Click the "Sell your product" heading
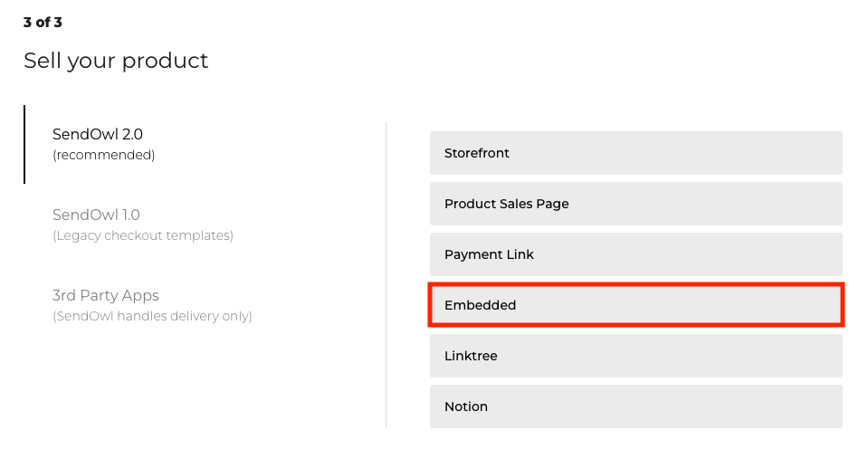This screenshot has height=459, width=868. (x=116, y=61)
